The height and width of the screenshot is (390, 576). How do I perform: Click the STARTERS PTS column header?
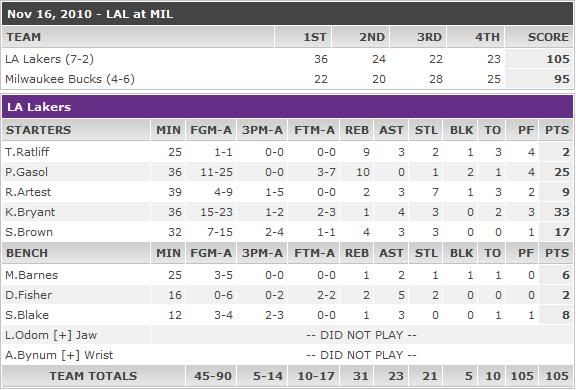click(557, 130)
